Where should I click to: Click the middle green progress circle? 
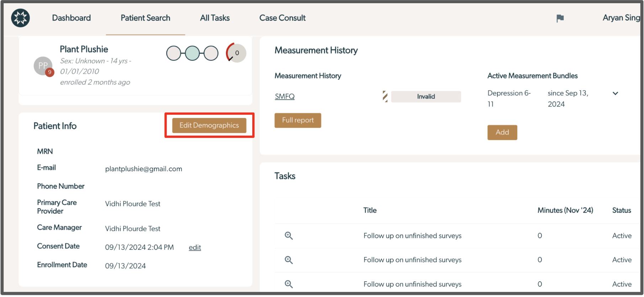(x=192, y=53)
